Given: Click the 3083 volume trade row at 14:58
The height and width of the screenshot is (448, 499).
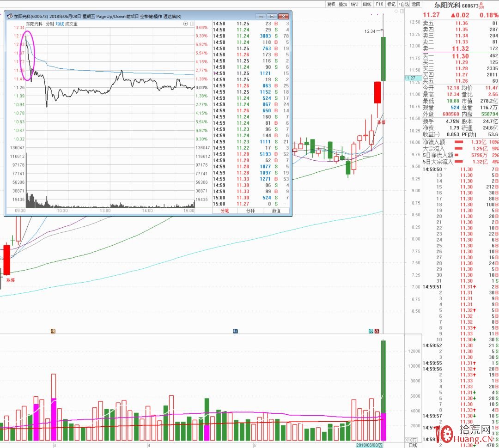Looking at the screenshot, I should (x=251, y=36).
